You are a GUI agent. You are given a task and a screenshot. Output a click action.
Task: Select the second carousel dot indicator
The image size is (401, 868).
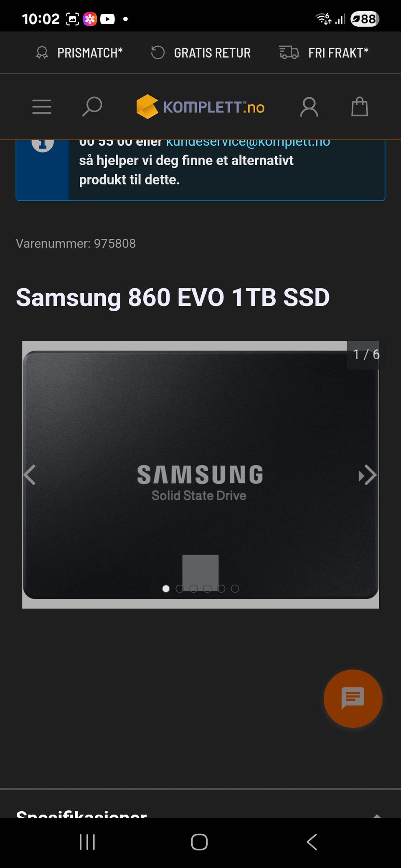coord(180,588)
